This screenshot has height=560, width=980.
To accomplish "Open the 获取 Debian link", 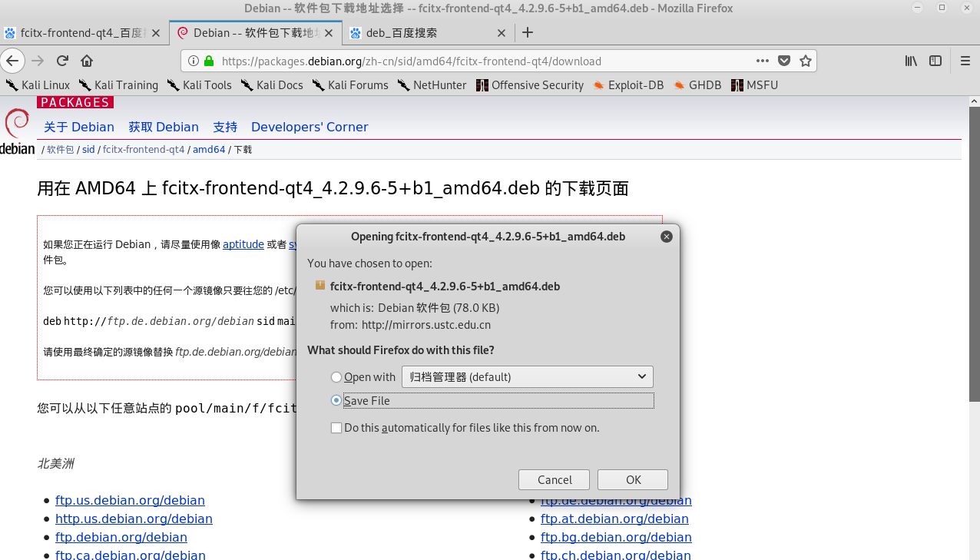I will (164, 127).
